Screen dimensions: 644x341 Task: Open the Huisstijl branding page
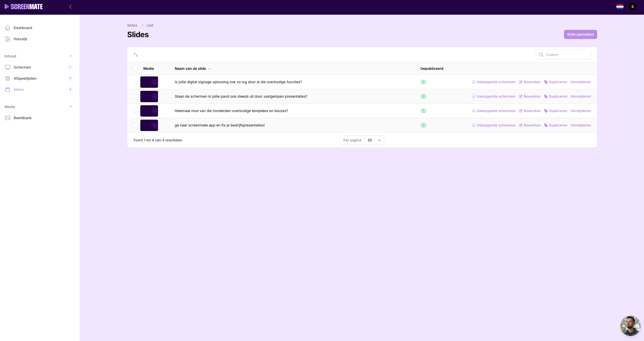tap(20, 39)
